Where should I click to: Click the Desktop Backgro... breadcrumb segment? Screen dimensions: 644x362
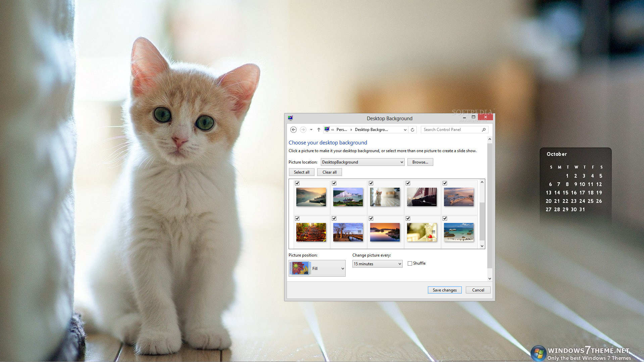coord(371,130)
